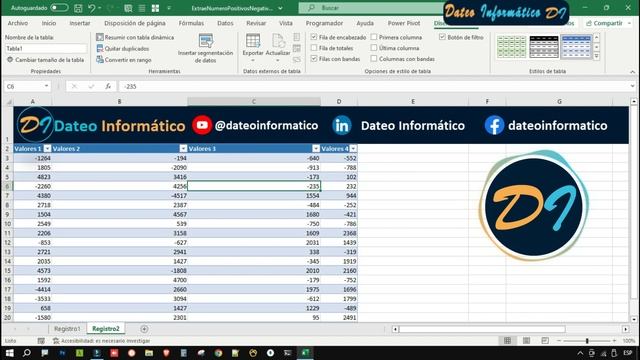This screenshot has height=360, width=640.
Task: Expand the formula bar
Action: [x=632, y=86]
